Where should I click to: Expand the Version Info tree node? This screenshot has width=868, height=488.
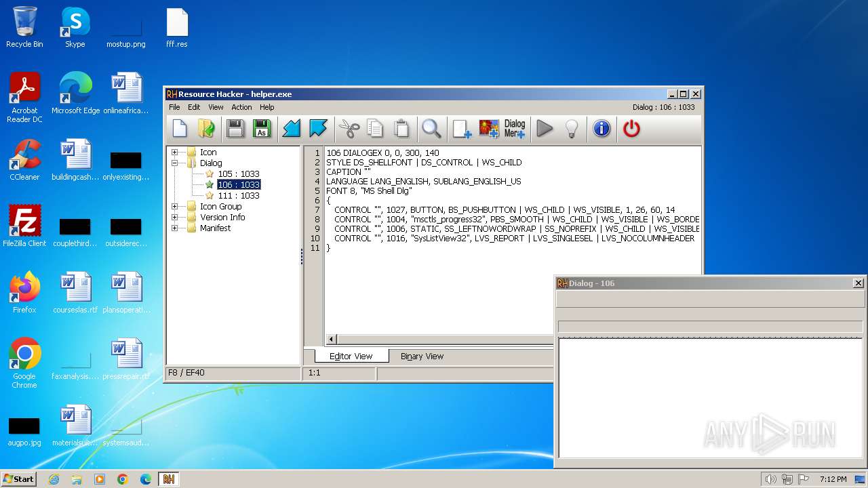pyautogui.click(x=174, y=218)
